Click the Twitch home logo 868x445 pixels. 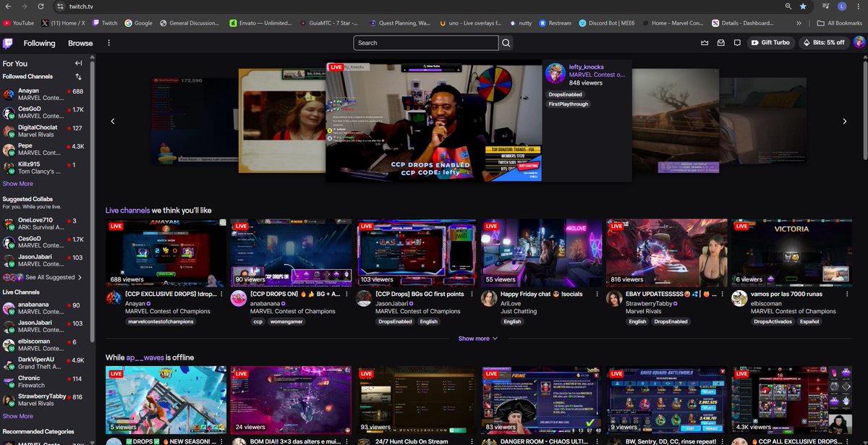coord(8,43)
